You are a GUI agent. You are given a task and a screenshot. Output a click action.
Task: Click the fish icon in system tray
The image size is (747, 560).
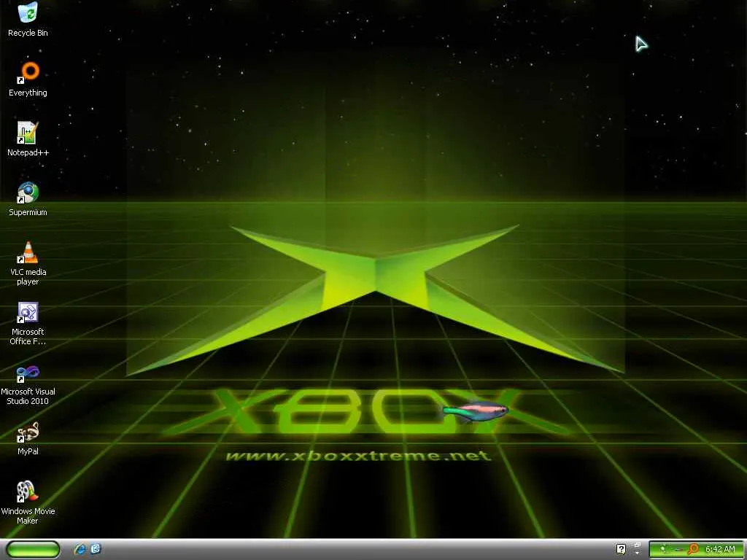click(x=678, y=550)
